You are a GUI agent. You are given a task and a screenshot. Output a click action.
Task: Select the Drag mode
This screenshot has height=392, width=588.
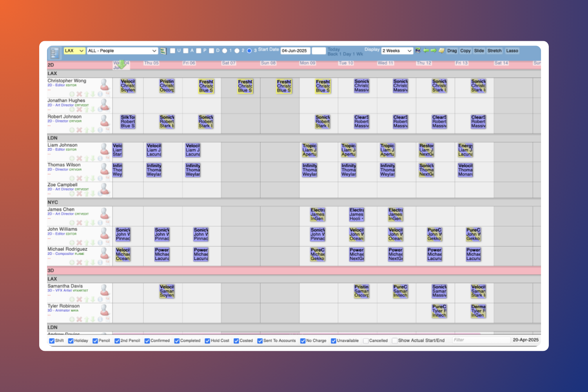coord(452,51)
